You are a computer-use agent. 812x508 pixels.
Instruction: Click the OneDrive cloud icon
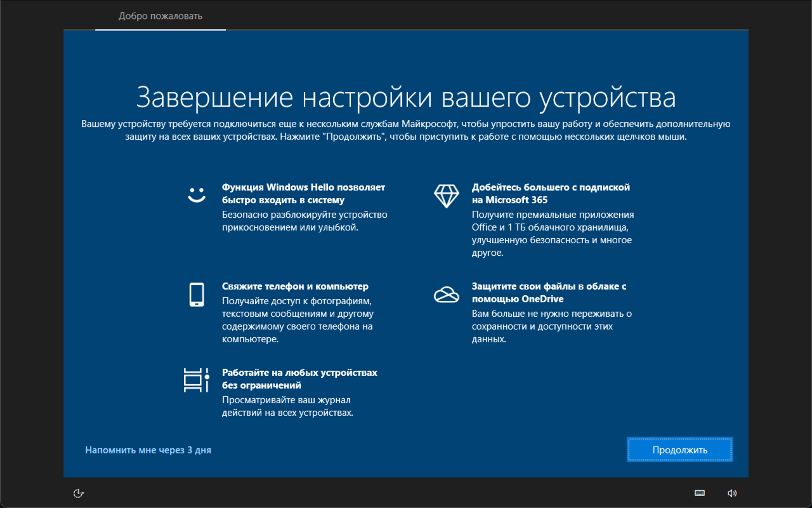point(446,295)
